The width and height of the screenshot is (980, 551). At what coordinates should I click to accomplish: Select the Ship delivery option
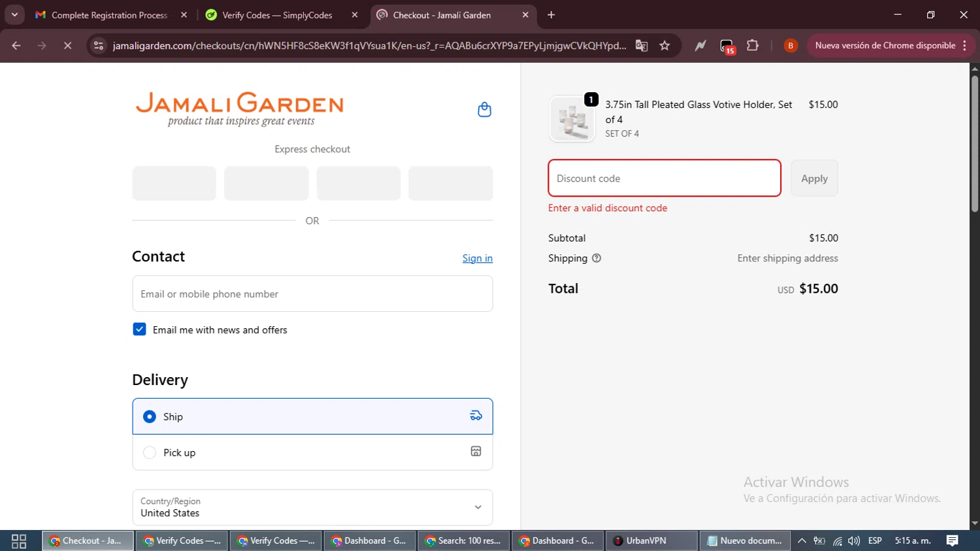[312, 416]
